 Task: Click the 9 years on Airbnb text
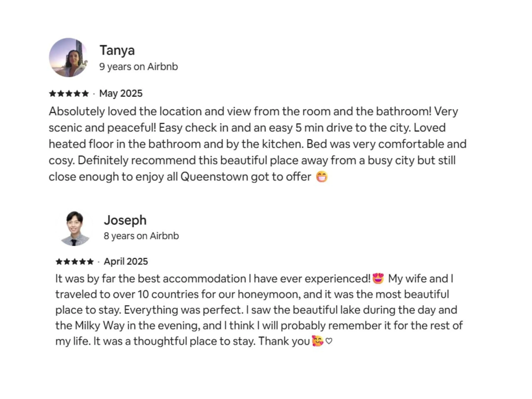pyautogui.click(x=139, y=67)
